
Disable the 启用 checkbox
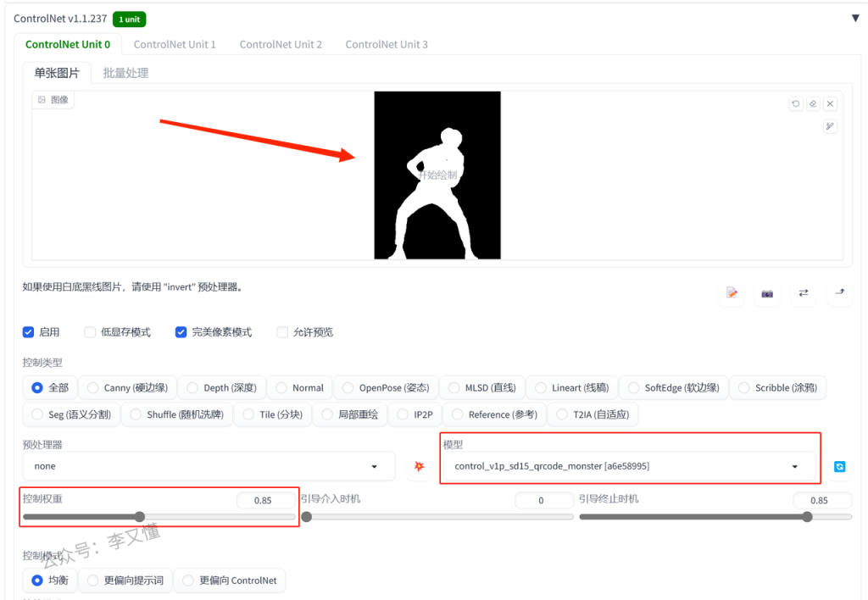[x=29, y=332]
